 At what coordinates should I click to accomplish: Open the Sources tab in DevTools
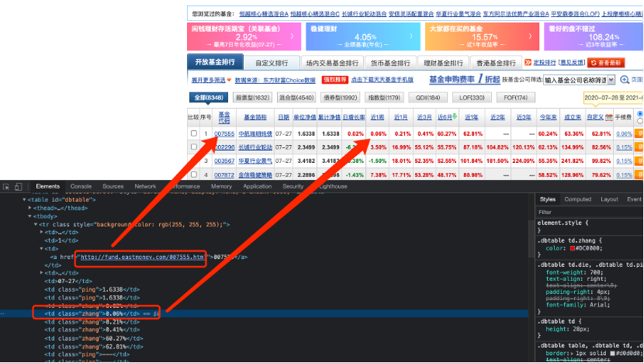click(113, 186)
